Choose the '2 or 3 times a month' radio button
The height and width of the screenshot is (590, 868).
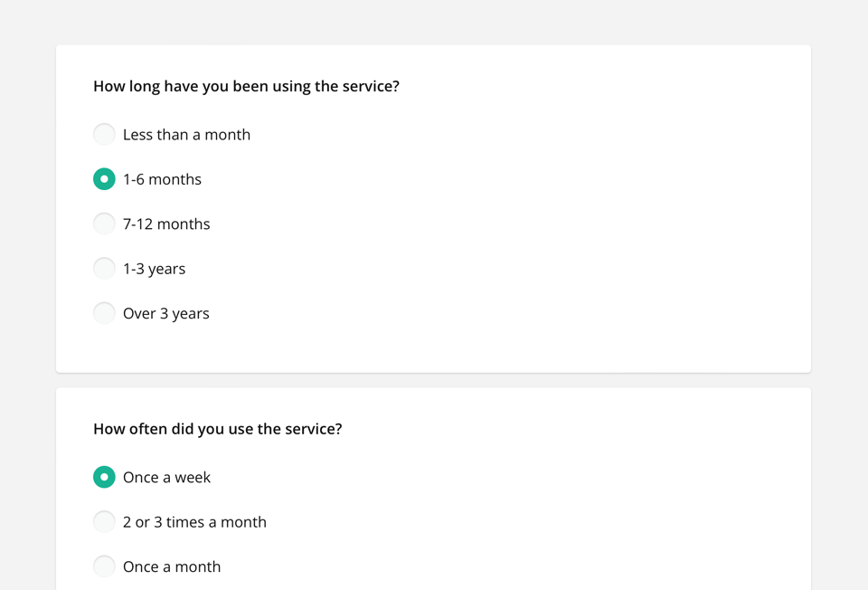coord(104,522)
